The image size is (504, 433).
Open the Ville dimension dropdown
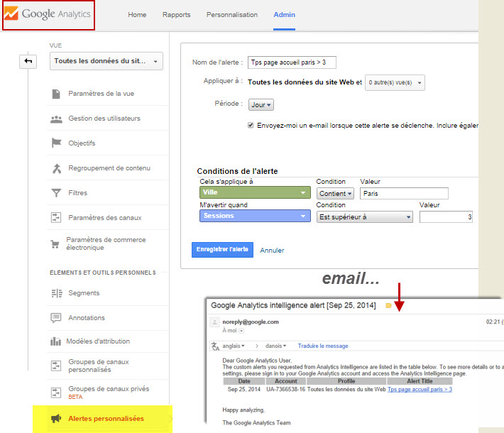pyautogui.click(x=255, y=192)
